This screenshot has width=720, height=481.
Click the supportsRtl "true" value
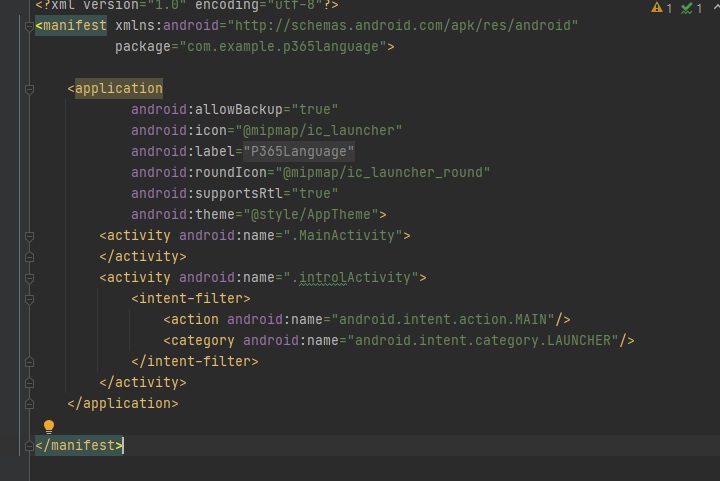315,193
